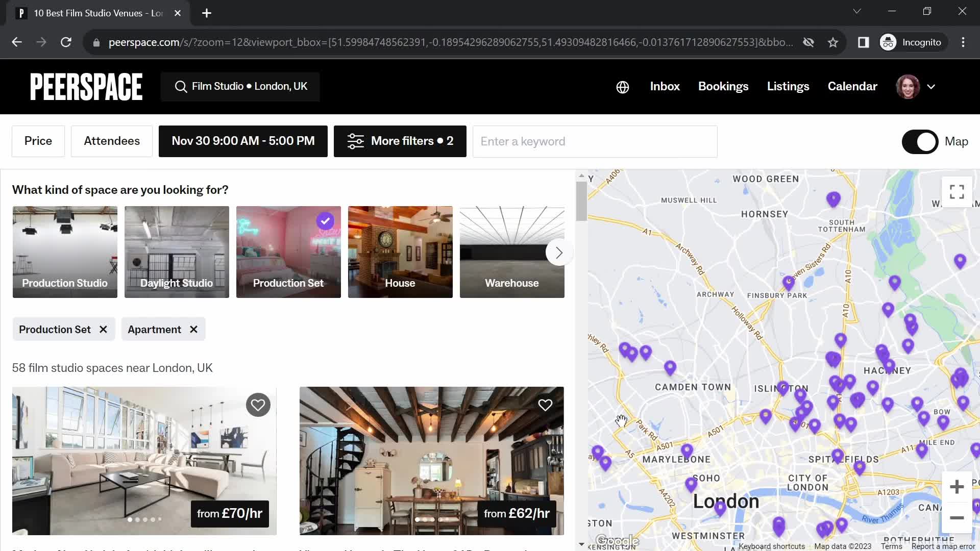The width and height of the screenshot is (980, 551).
Task: Open the Price filter dropdown
Action: pos(38,141)
